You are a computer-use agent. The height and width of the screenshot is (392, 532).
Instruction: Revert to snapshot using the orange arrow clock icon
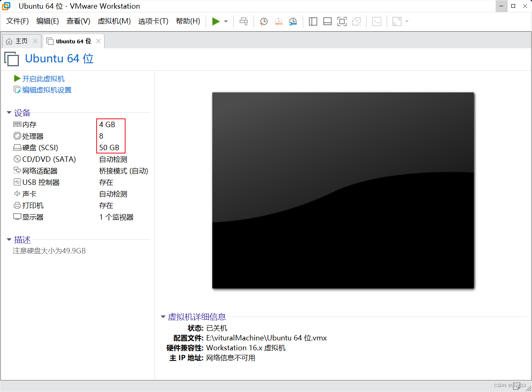click(278, 21)
